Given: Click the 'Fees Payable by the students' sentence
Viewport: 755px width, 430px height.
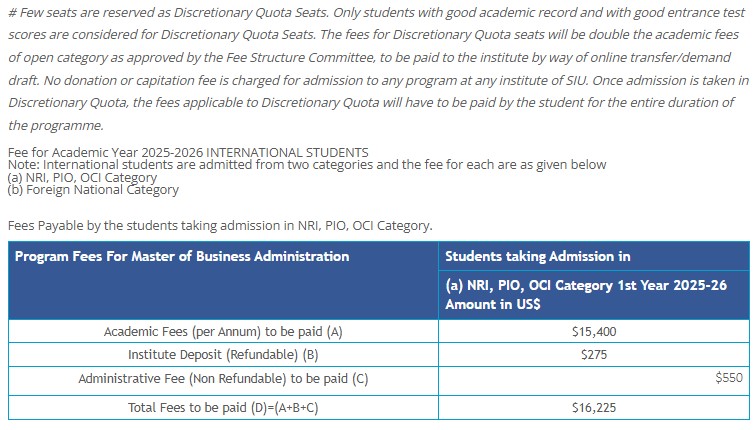Looking at the screenshot, I should point(220,226).
